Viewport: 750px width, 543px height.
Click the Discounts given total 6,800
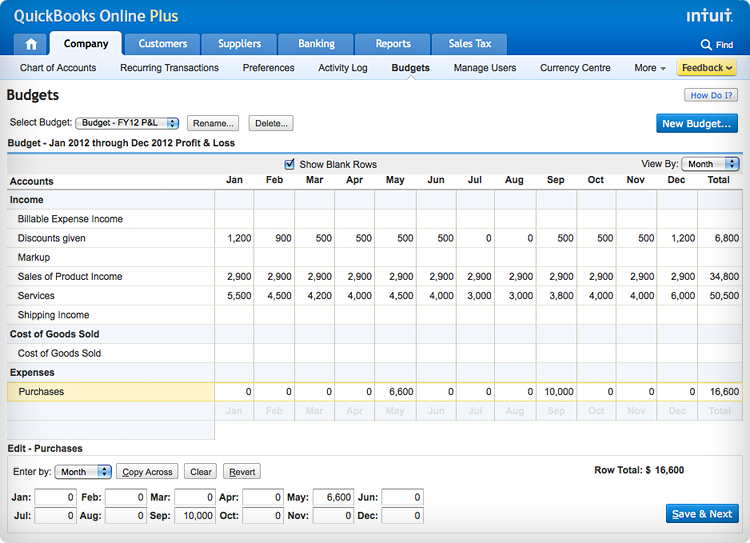(720, 238)
